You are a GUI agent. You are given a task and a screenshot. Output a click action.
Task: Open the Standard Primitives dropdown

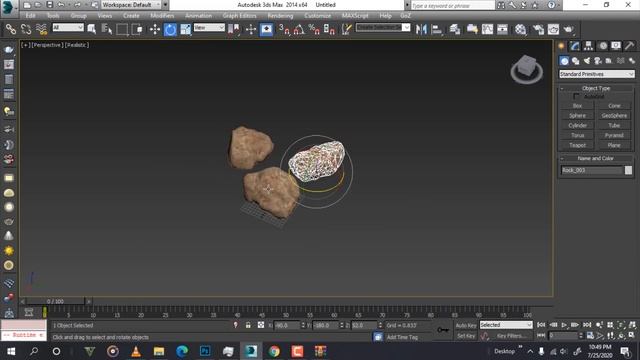[x=596, y=74]
